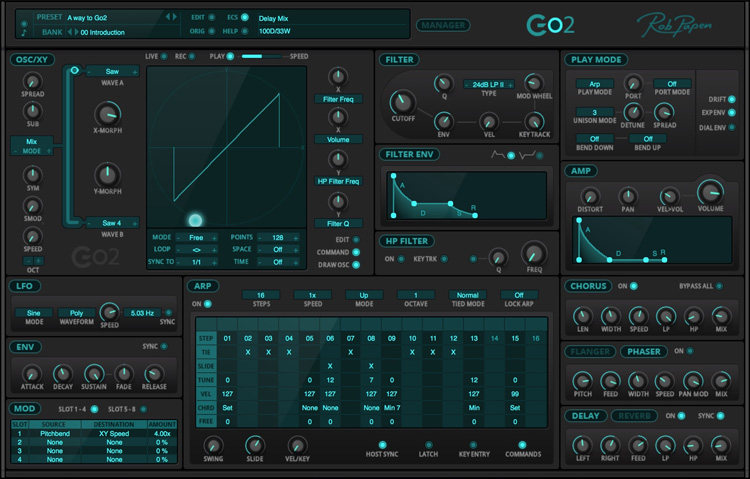Click the SYM knob
The height and width of the screenshot is (479, 750).
pyautogui.click(x=33, y=175)
